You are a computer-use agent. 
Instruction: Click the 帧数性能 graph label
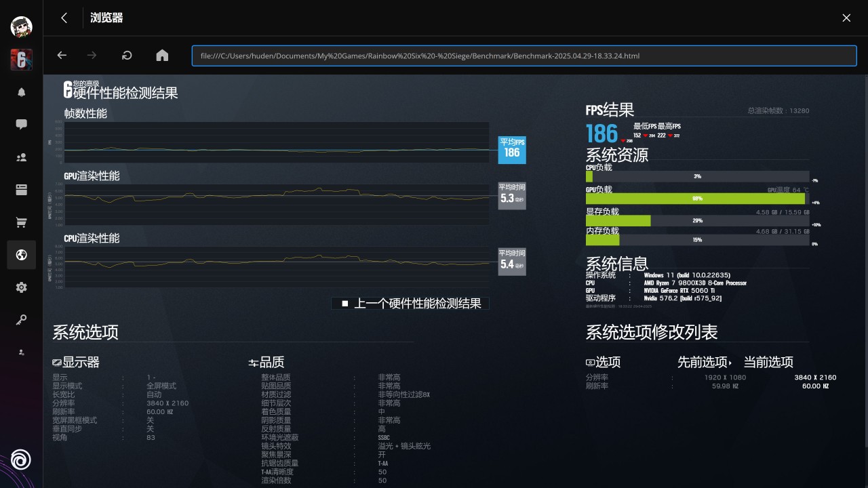click(85, 114)
